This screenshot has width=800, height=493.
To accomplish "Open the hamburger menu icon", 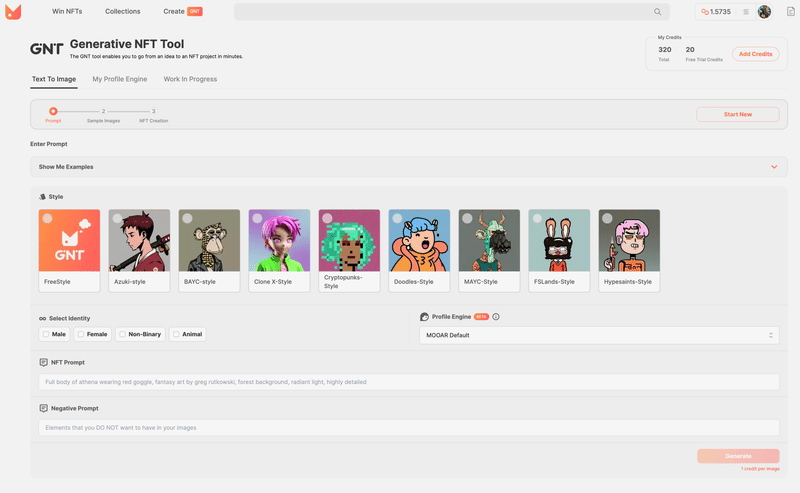I will pos(746,12).
